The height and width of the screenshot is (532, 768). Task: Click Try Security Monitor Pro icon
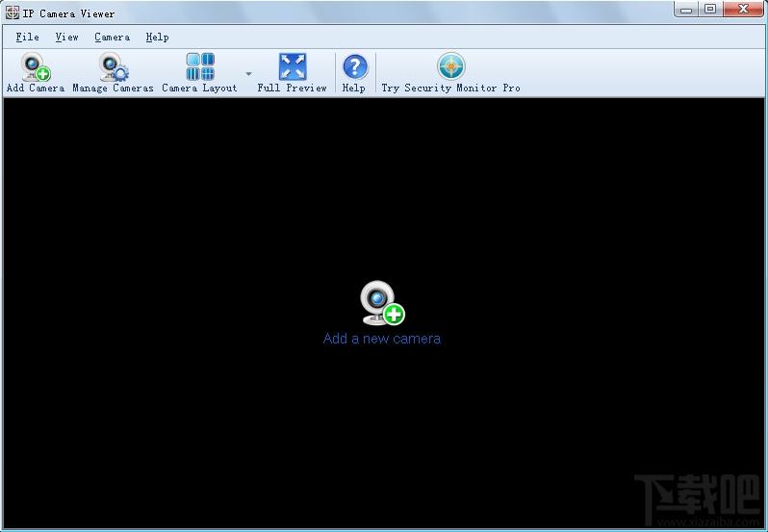pyautogui.click(x=451, y=66)
